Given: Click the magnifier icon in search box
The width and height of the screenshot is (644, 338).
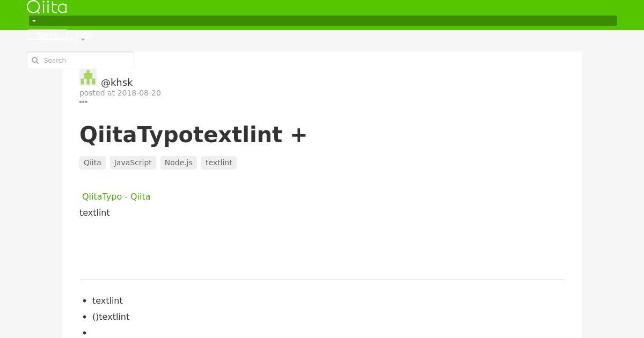Looking at the screenshot, I should [x=35, y=60].
